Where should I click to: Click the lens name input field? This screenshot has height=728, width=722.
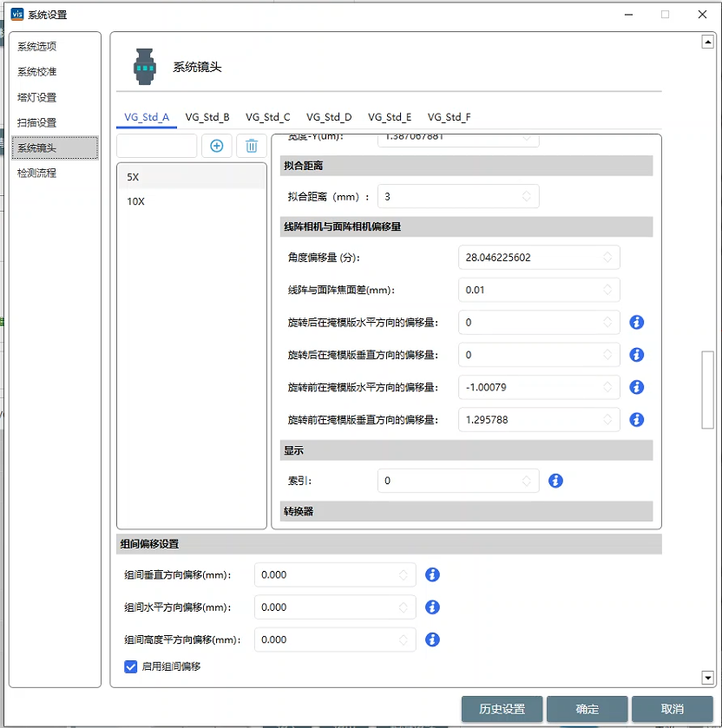pos(156,146)
